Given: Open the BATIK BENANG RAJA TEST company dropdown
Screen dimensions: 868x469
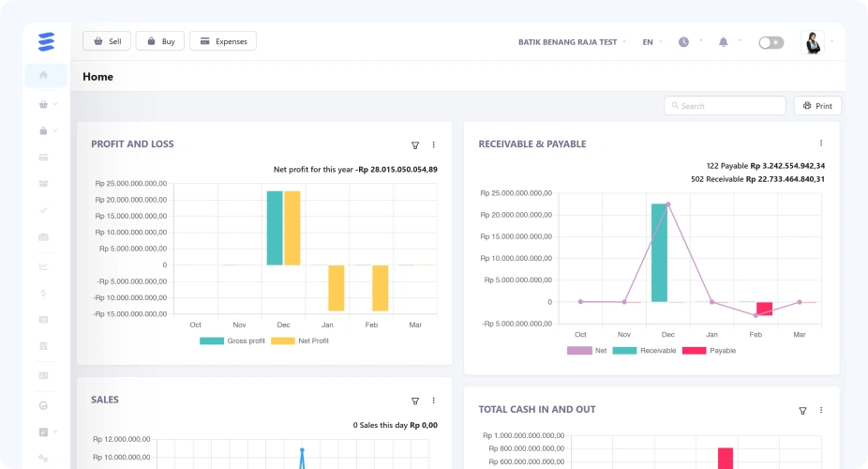Looking at the screenshot, I should coord(572,42).
